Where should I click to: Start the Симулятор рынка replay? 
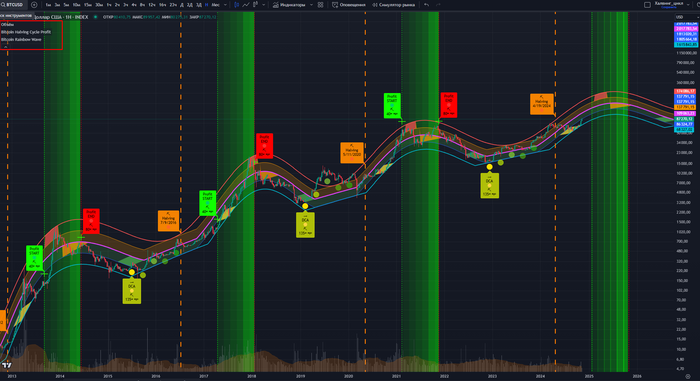pos(393,4)
